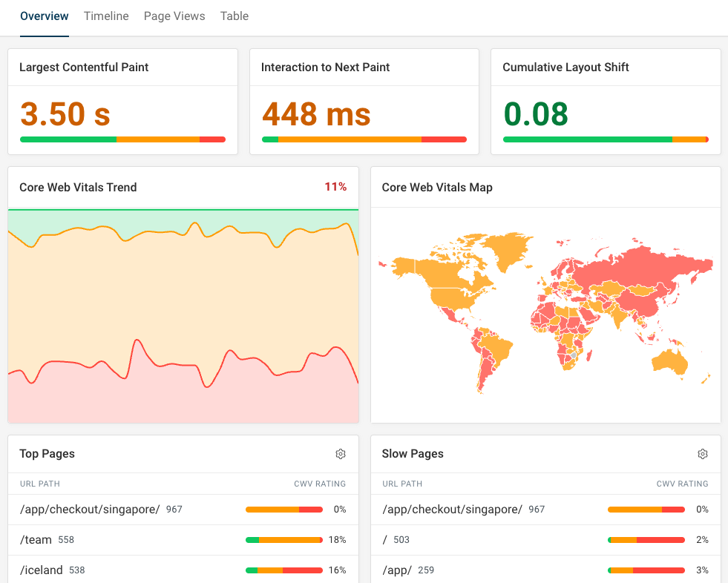728x583 pixels.
Task: Click the Largest Contentful Paint value
Action: coord(64,115)
